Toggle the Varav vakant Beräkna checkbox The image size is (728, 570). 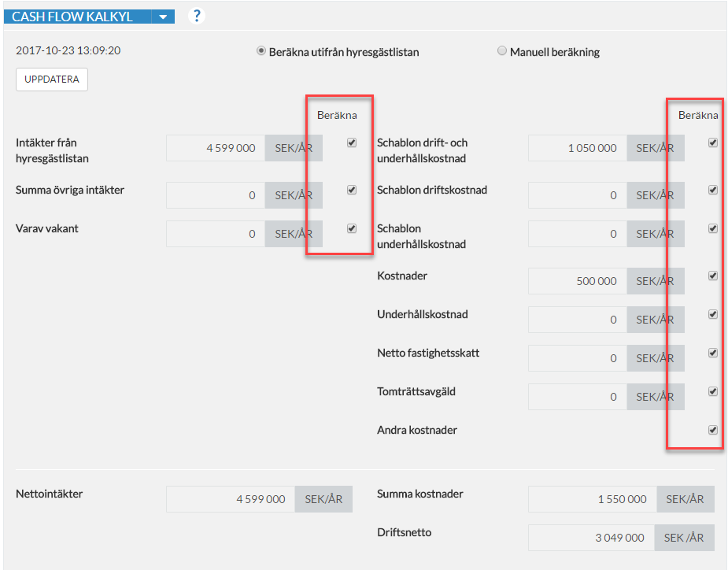352,228
